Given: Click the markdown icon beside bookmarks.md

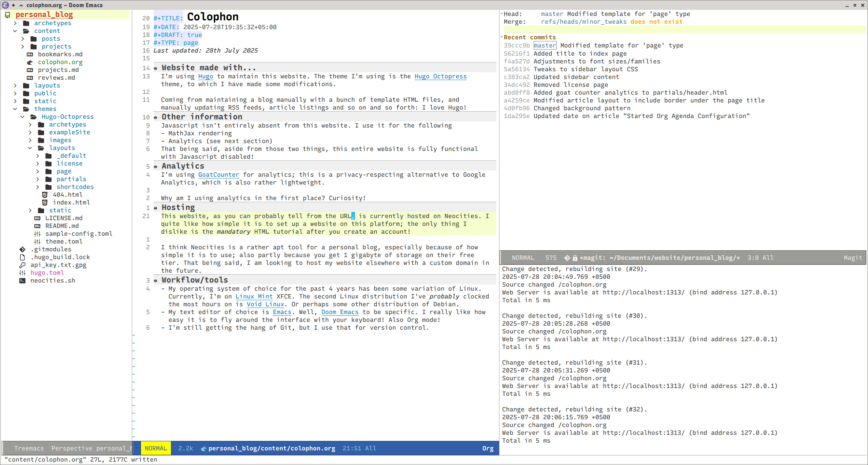Looking at the screenshot, I should (x=30, y=54).
